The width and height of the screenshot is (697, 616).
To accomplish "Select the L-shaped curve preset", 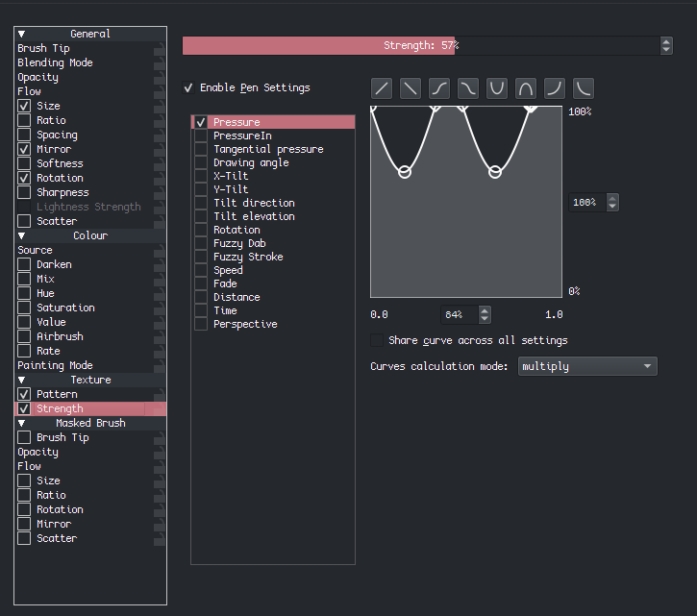I will coord(584,88).
